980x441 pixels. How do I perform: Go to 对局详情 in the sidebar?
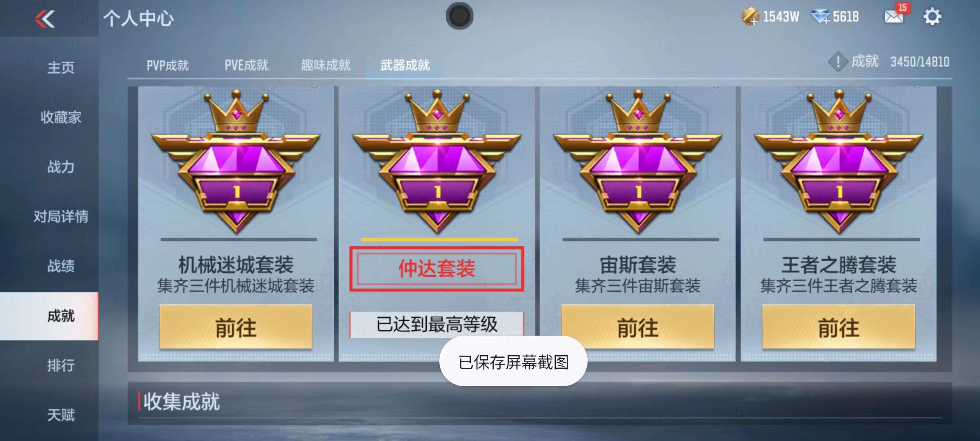(61, 216)
